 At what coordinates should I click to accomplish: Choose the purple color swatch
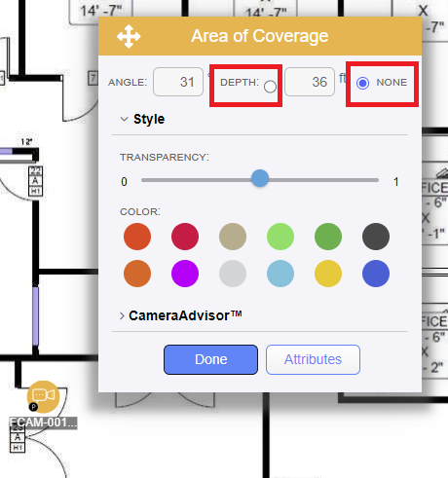185,274
